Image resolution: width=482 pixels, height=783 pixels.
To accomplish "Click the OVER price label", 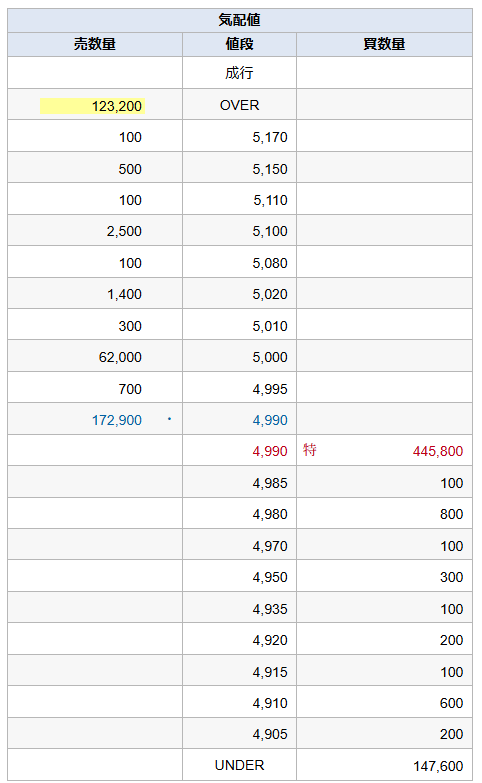I will click(x=239, y=105).
